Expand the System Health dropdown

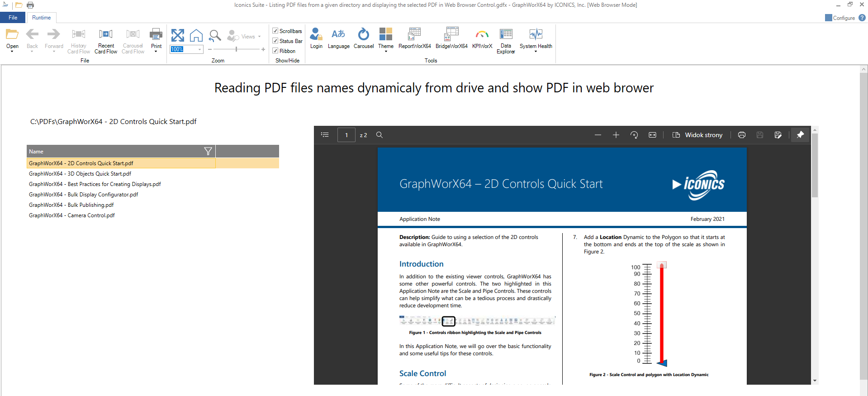(536, 52)
